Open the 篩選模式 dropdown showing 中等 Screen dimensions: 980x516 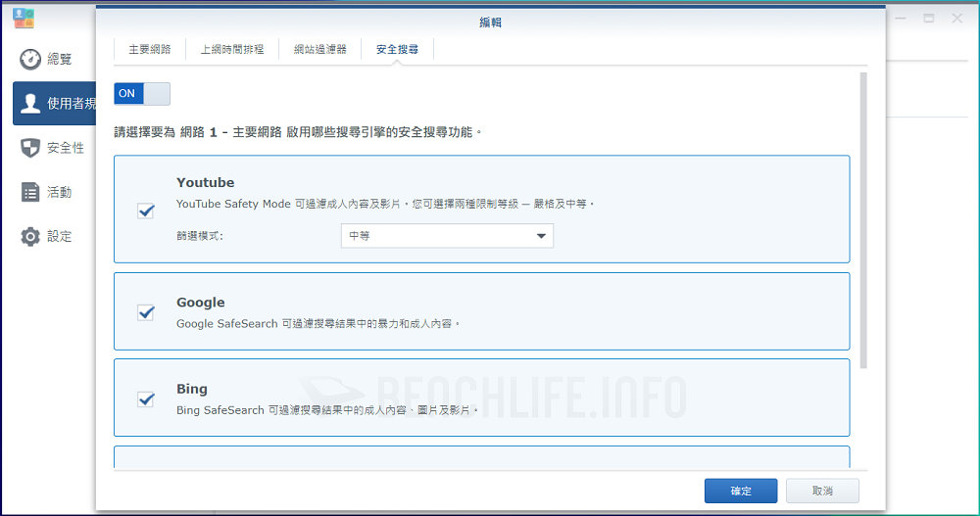[447, 236]
